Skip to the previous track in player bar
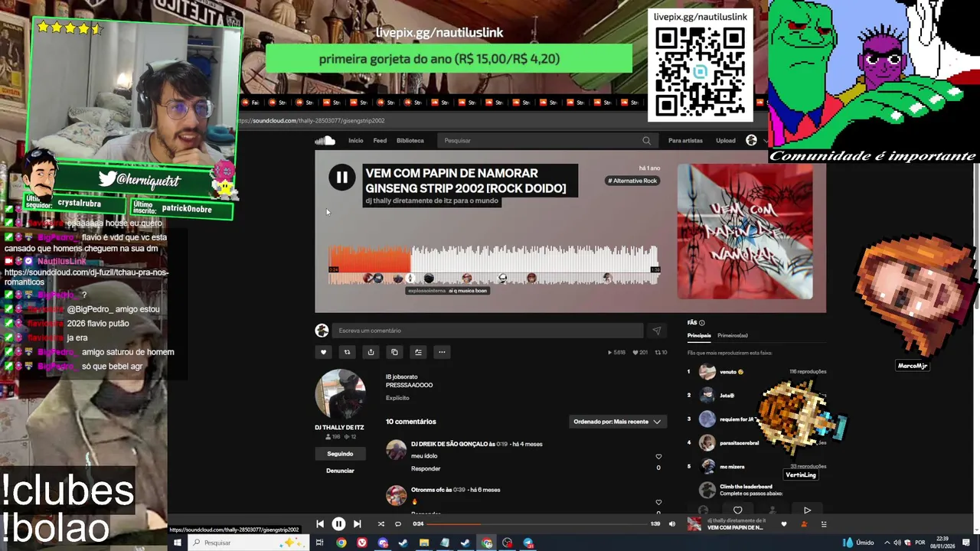 [x=320, y=524]
